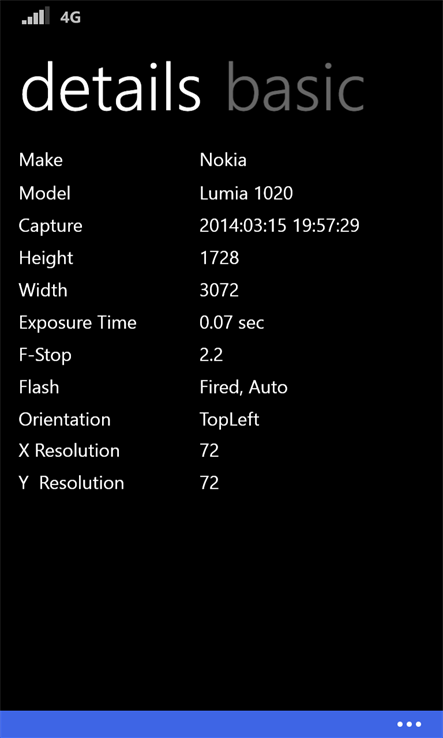This screenshot has height=738, width=443.
Task: Select the Lumia 1020 model value
Action: click(x=246, y=193)
